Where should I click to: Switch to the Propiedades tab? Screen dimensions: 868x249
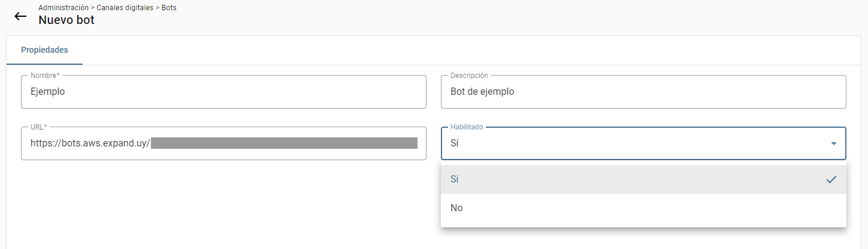(44, 50)
